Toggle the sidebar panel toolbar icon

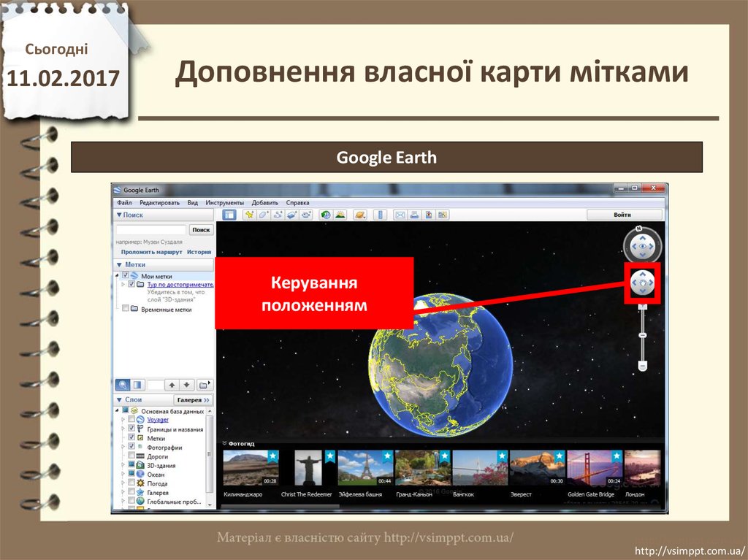click(x=229, y=215)
